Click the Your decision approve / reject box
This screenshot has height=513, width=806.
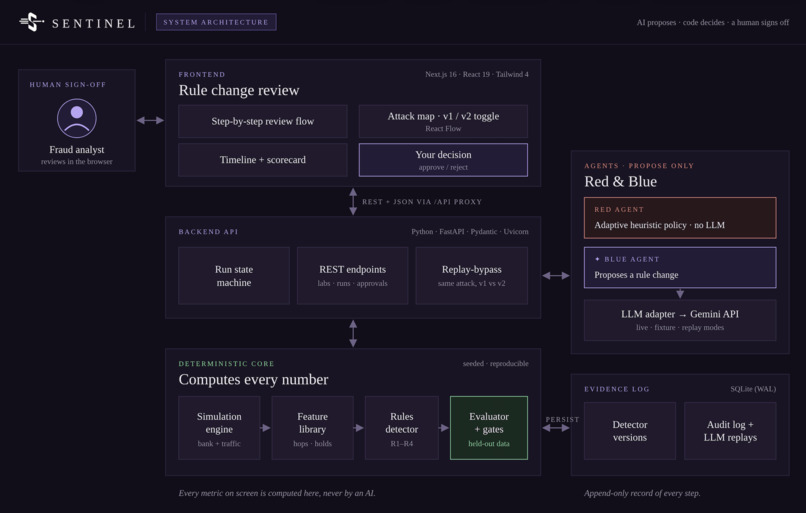(x=443, y=160)
